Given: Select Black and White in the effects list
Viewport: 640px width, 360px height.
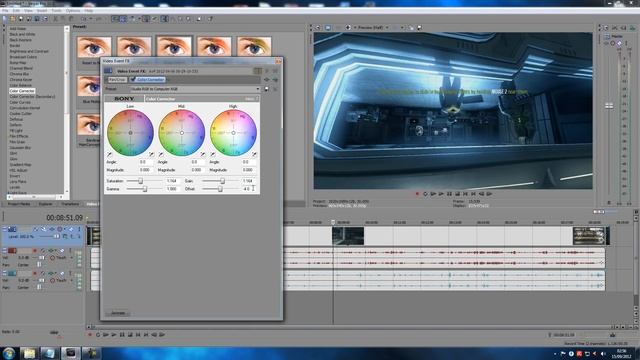Looking at the screenshot, I should point(22,34).
